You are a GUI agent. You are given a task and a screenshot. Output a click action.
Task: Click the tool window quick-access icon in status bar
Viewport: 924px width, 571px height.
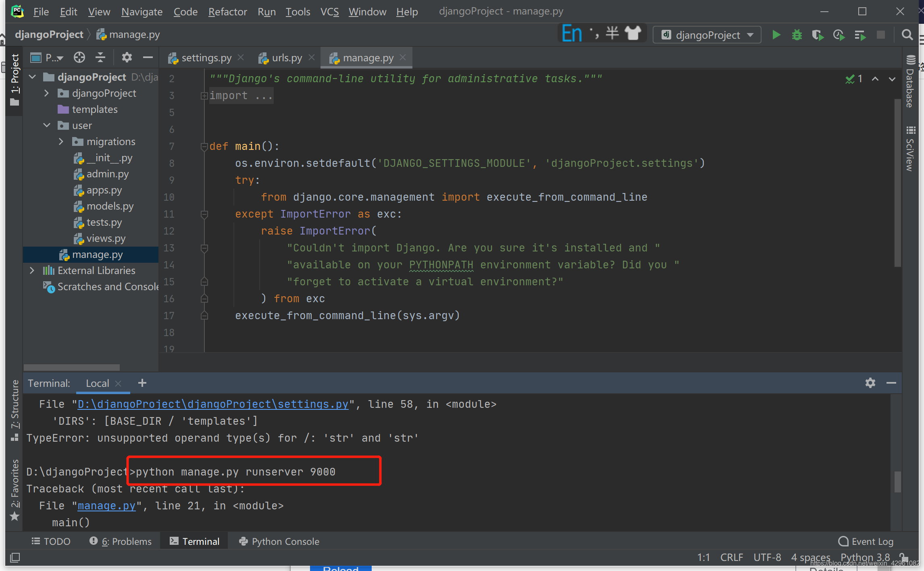15,558
